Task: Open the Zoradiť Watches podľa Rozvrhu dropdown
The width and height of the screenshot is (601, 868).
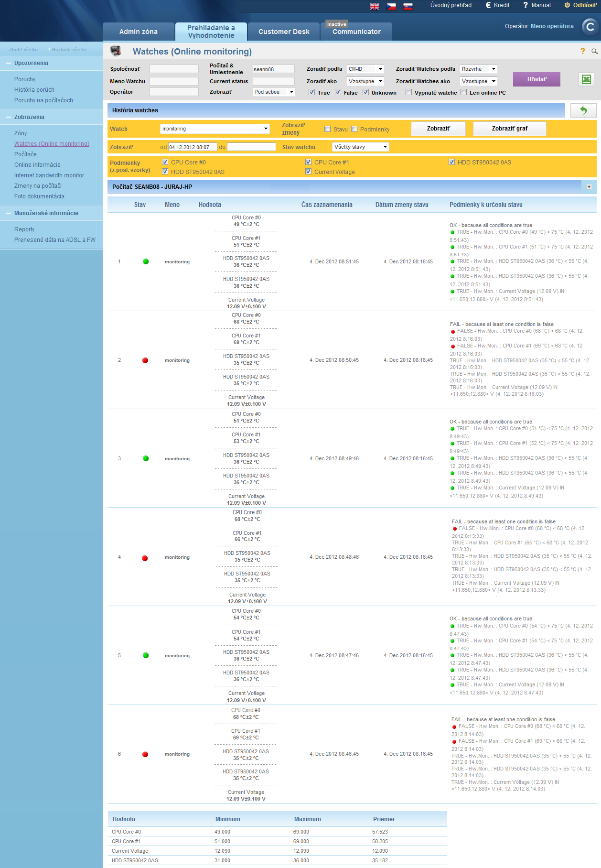Action: click(x=479, y=69)
